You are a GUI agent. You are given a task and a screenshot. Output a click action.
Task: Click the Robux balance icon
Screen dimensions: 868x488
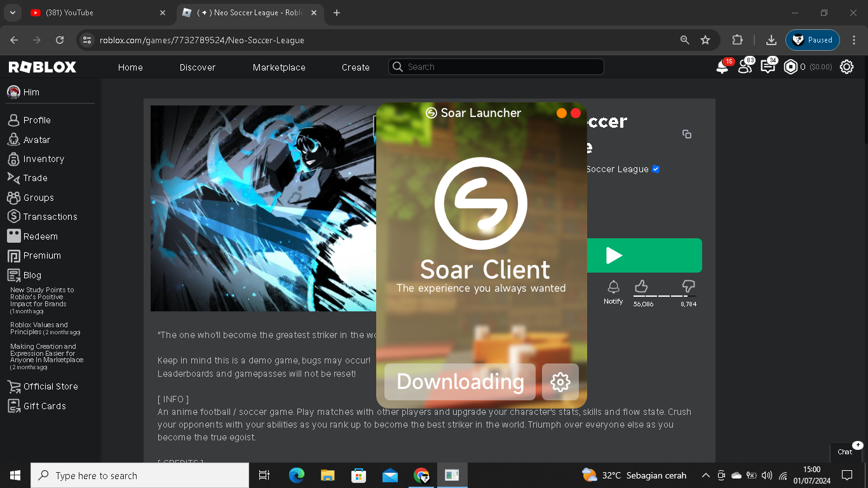(x=790, y=67)
